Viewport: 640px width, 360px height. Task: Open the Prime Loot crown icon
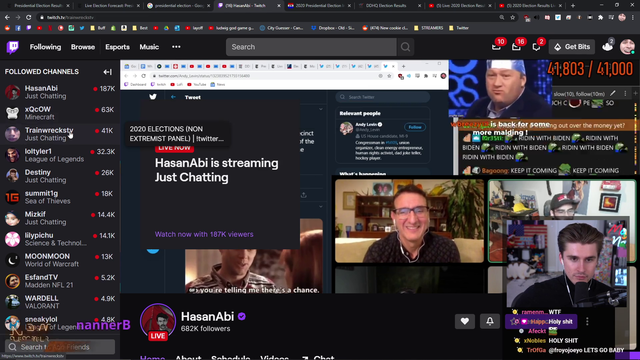(496, 47)
